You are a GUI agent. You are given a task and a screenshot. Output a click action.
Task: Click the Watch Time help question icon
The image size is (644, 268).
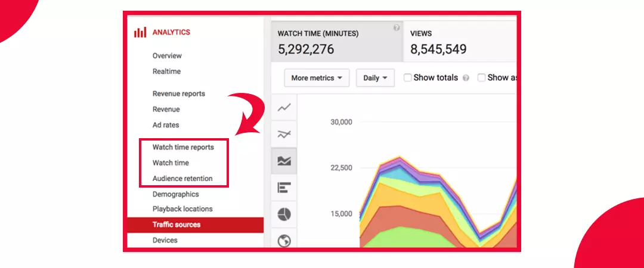pos(397,27)
